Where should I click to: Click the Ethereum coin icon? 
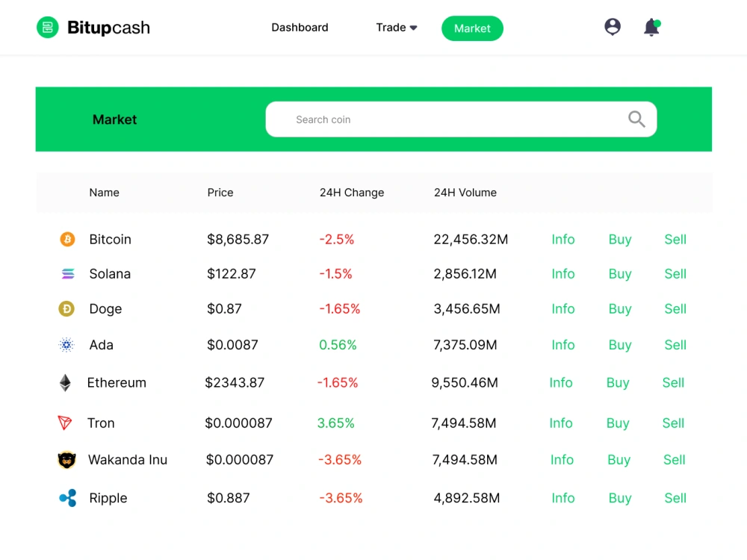[x=65, y=383]
